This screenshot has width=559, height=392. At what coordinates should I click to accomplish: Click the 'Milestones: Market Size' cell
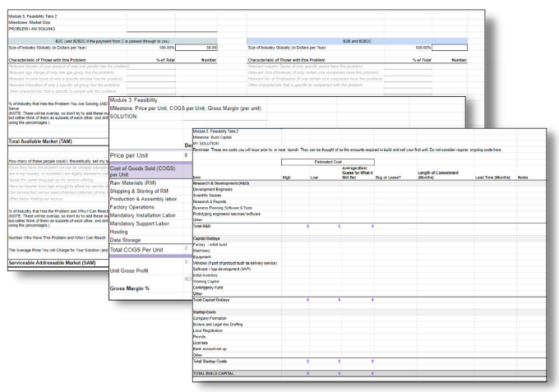[30, 22]
